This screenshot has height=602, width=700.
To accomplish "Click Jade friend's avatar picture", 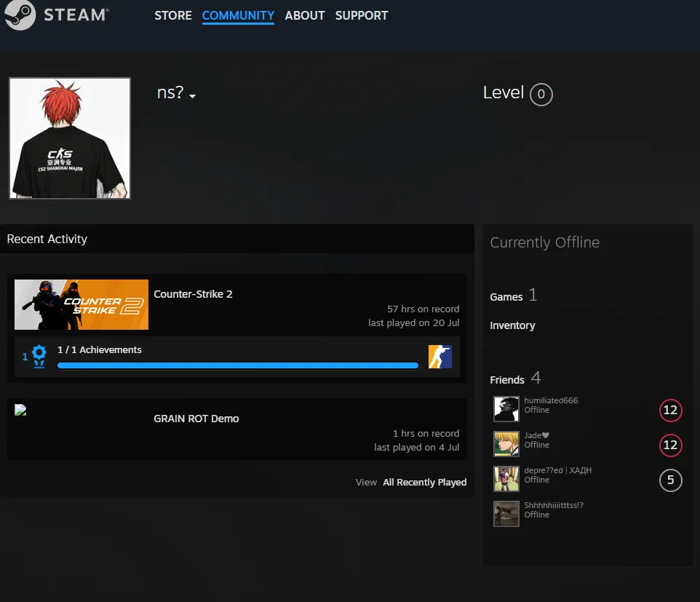I will coord(506,443).
